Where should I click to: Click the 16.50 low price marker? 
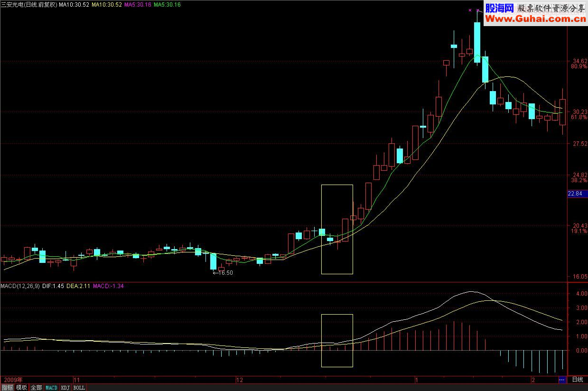pyautogui.click(x=223, y=273)
